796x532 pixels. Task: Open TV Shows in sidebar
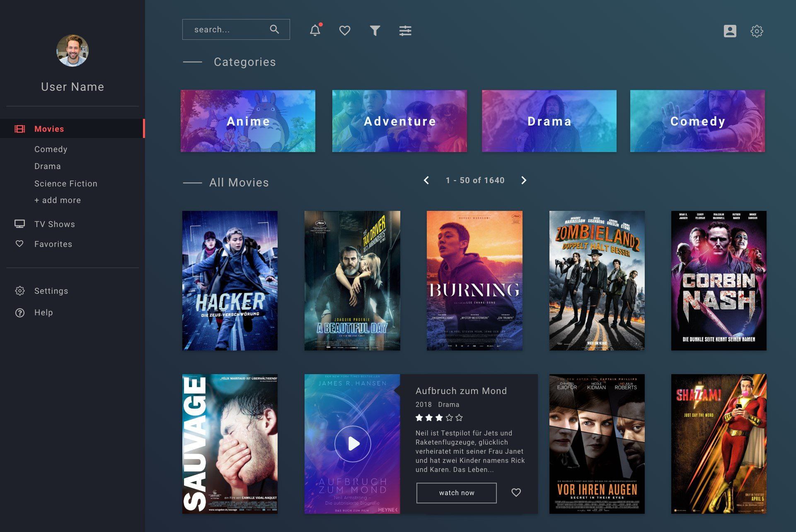55,224
